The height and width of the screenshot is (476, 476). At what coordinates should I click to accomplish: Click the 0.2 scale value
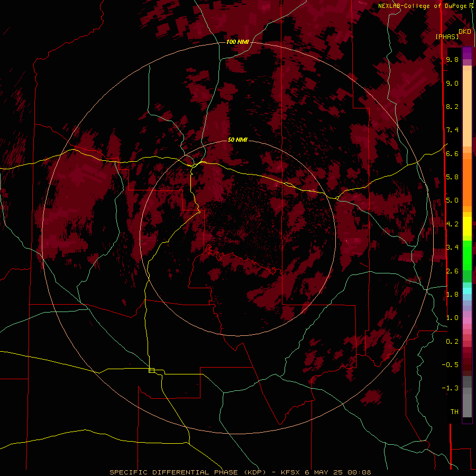[452, 342]
